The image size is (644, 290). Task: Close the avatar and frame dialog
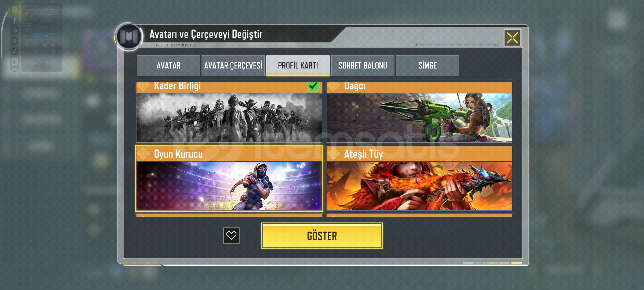[x=512, y=38]
